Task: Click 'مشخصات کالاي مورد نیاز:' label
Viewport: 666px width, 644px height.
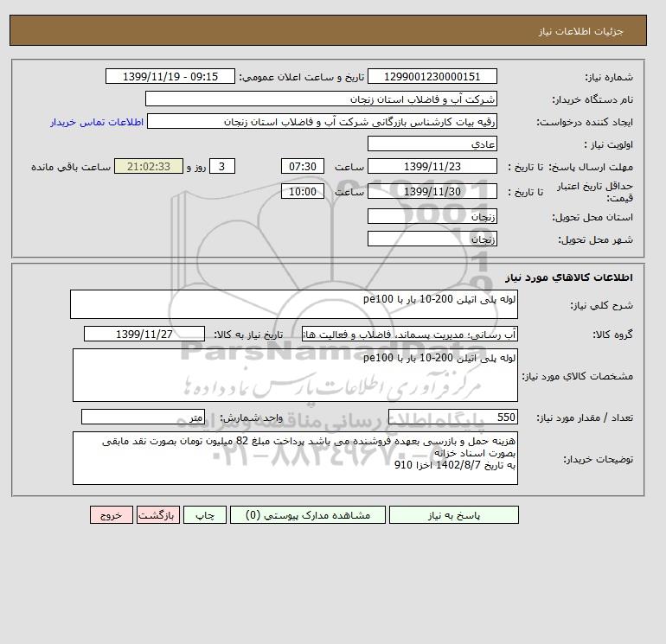Action: click(578, 376)
